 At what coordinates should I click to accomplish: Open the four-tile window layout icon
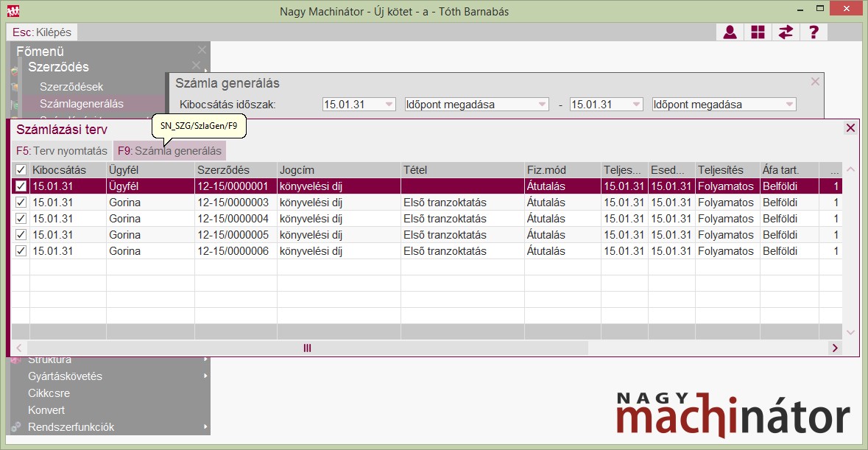pyautogui.click(x=758, y=32)
